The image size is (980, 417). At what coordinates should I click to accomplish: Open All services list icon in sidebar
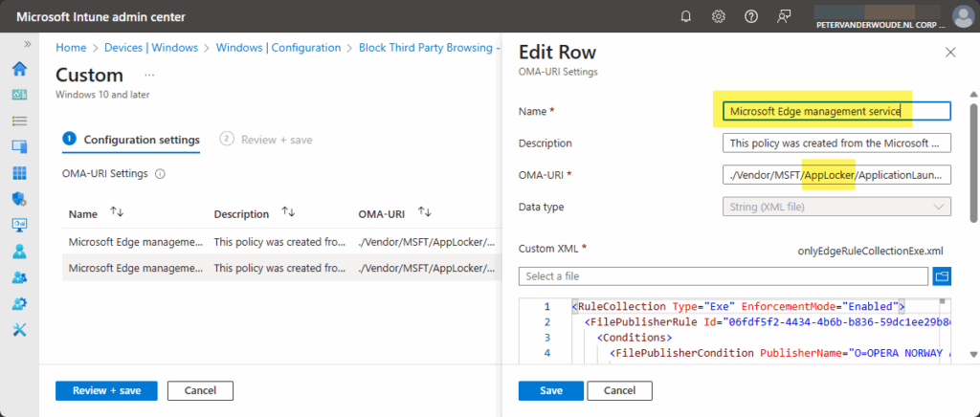pyautogui.click(x=19, y=121)
